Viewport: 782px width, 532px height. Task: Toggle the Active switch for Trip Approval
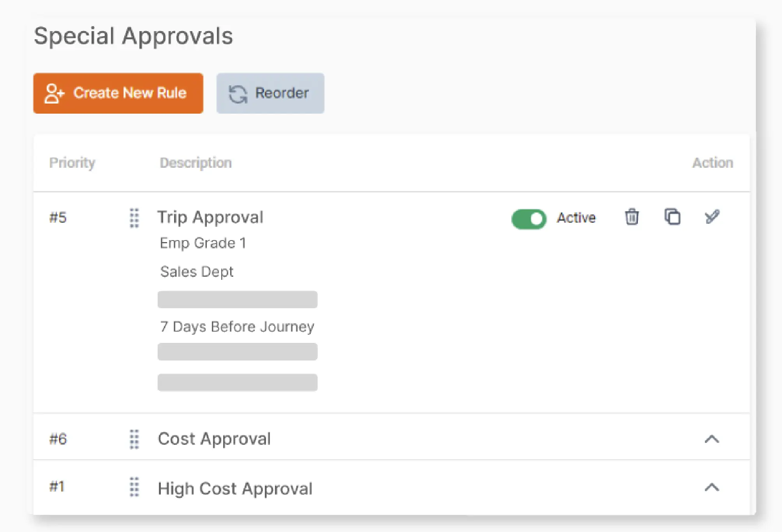[x=528, y=219]
